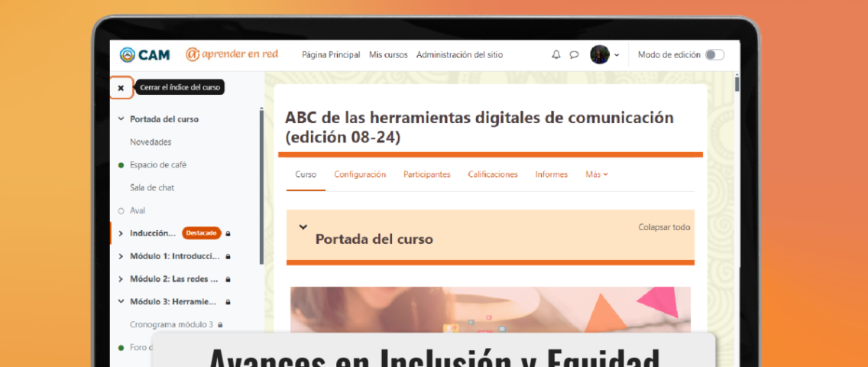Open the messages speech bubble icon
Image resolution: width=868 pixels, height=367 pixels.
(x=574, y=55)
